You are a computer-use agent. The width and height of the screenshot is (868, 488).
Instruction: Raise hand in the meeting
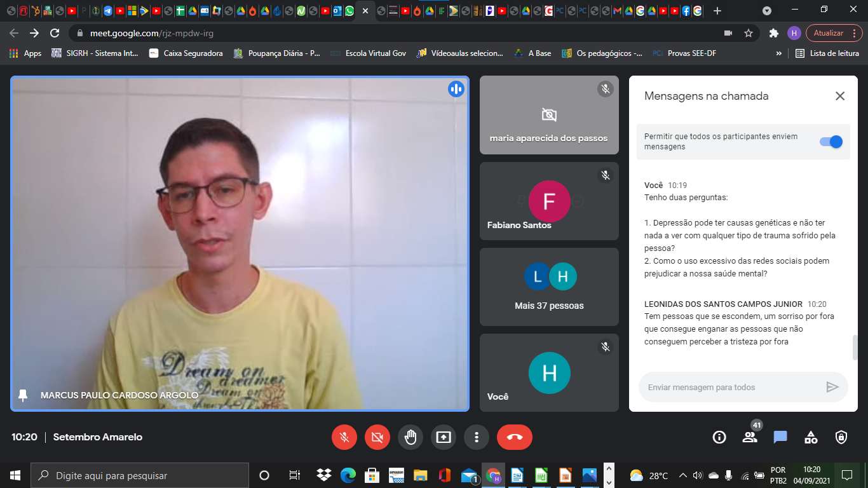pos(410,437)
